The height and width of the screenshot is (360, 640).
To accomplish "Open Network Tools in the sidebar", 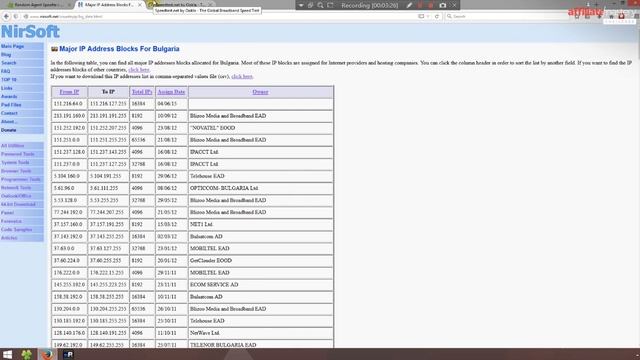I will [16, 187].
